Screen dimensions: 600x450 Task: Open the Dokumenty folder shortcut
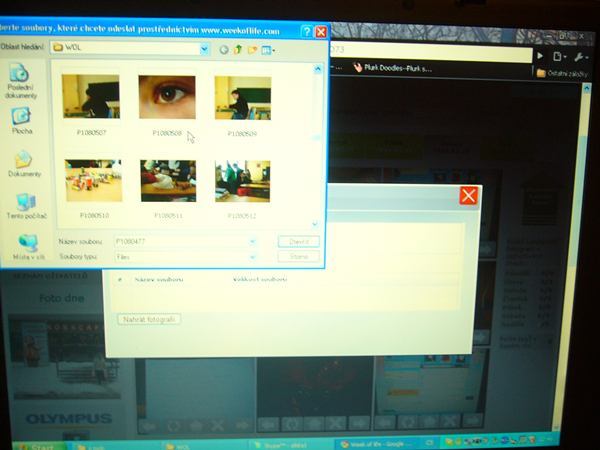pos(24,164)
